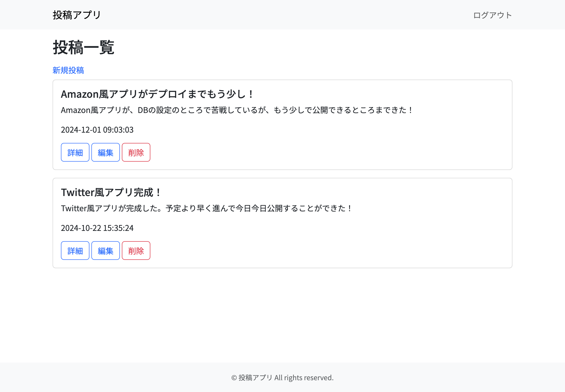The height and width of the screenshot is (392, 565).
Task: Click empty area inside the Twitter post card
Action: 344,246
